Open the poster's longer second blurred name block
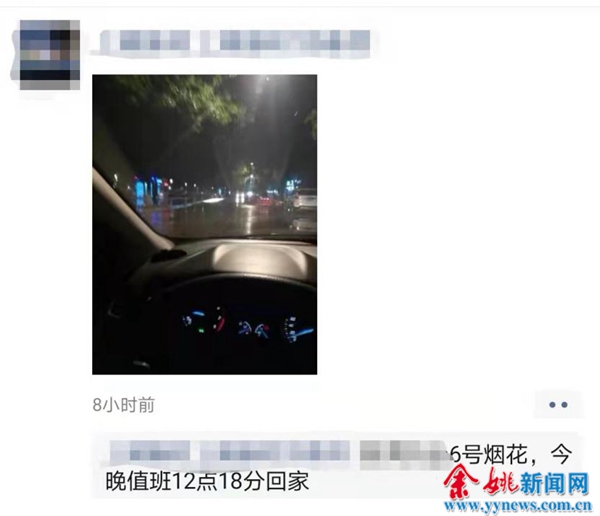The width and height of the screenshot is (600, 516). pyautogui.click(x=285, y=41)
